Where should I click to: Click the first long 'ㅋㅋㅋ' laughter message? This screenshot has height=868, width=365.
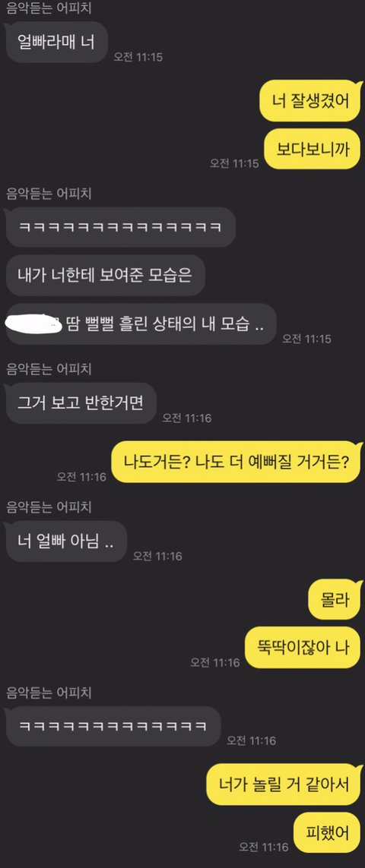120,227
